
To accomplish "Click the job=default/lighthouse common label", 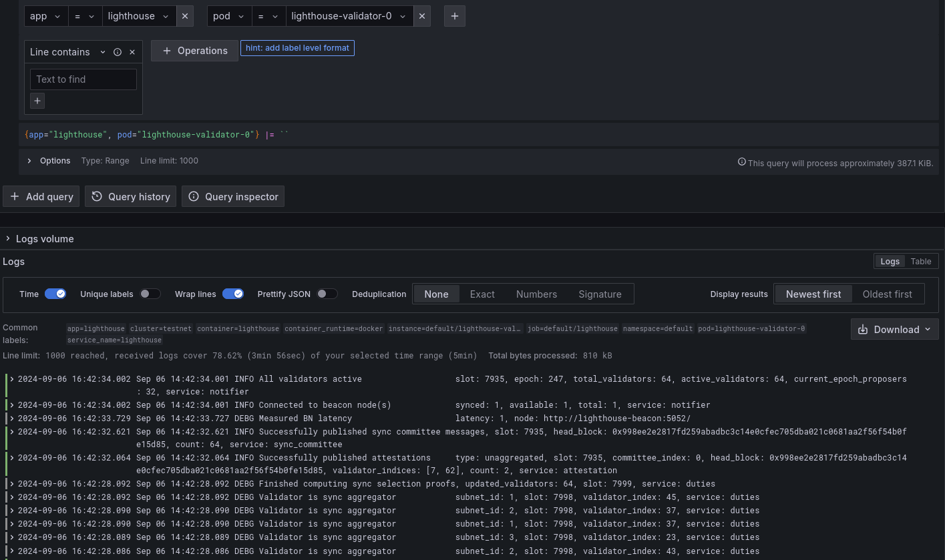I will [x=572, y=328].
